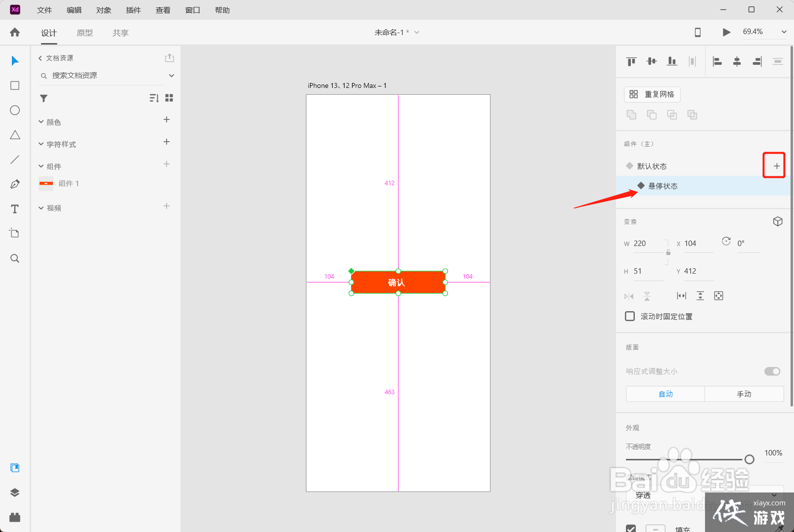The width and height of the screenshot is (794, 532).
Task: Open the document title dropdown
Action: [x=417, y=33]
